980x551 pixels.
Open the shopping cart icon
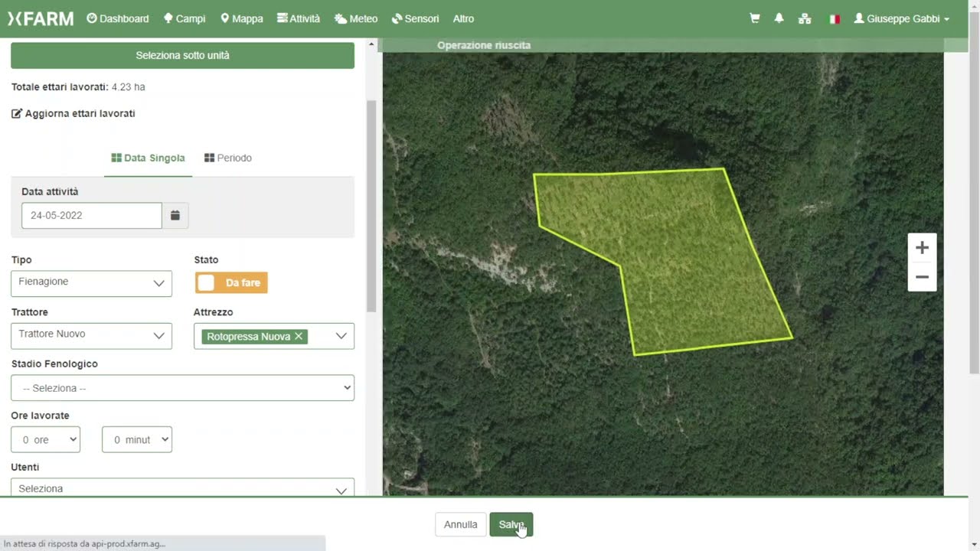[x=755, y=18]
